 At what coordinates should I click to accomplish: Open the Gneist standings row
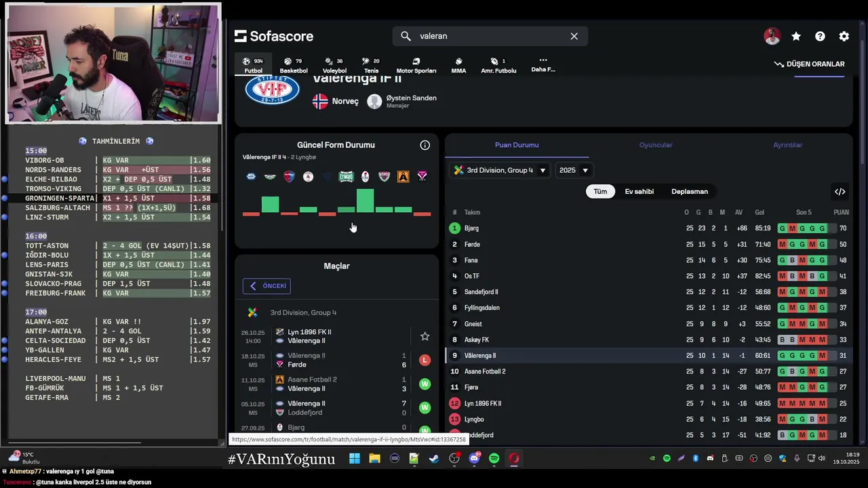point(649,324)
